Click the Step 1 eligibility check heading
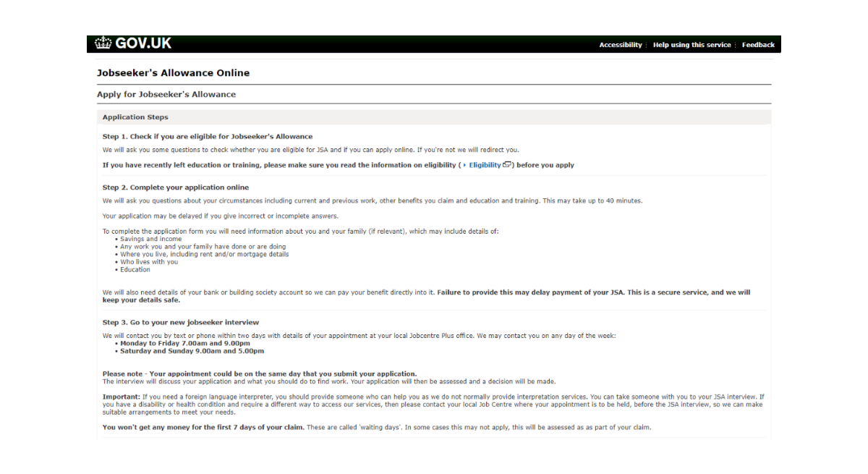The width and height of the screenshot is (868, 474). tap(208, 136)
